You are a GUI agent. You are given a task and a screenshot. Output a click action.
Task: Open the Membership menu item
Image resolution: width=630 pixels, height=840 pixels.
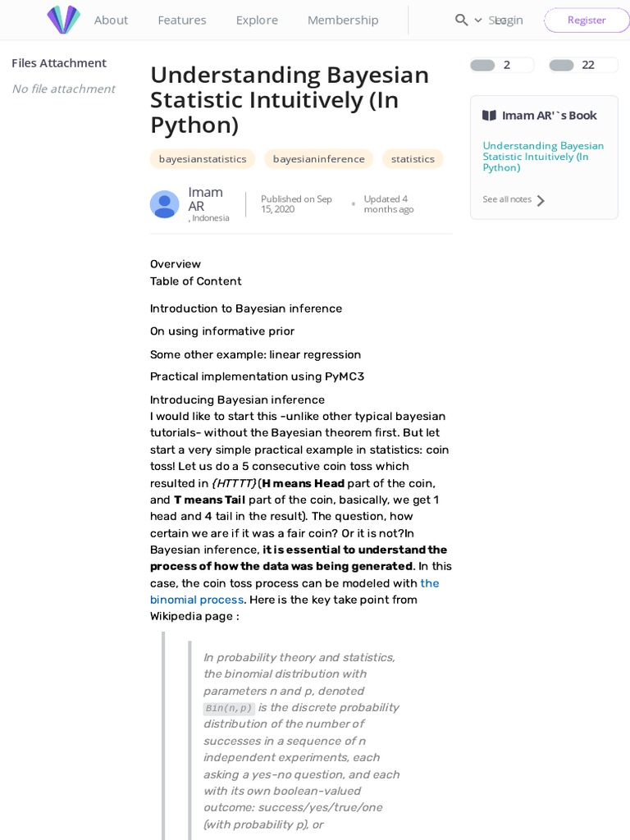[343, 20]
